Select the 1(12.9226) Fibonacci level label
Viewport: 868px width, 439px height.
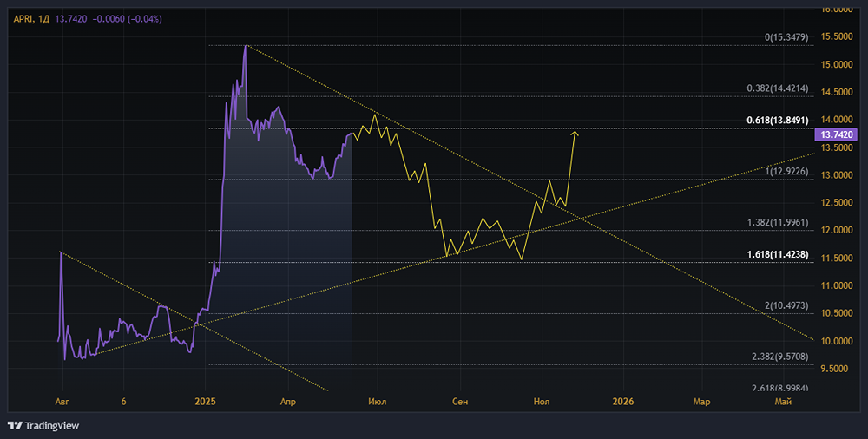(786, 172)
